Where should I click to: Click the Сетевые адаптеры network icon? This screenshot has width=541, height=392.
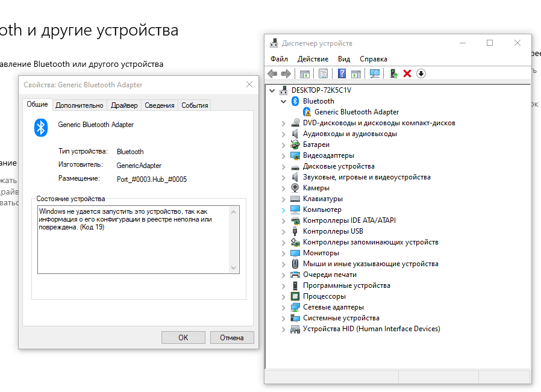(295, 307)
